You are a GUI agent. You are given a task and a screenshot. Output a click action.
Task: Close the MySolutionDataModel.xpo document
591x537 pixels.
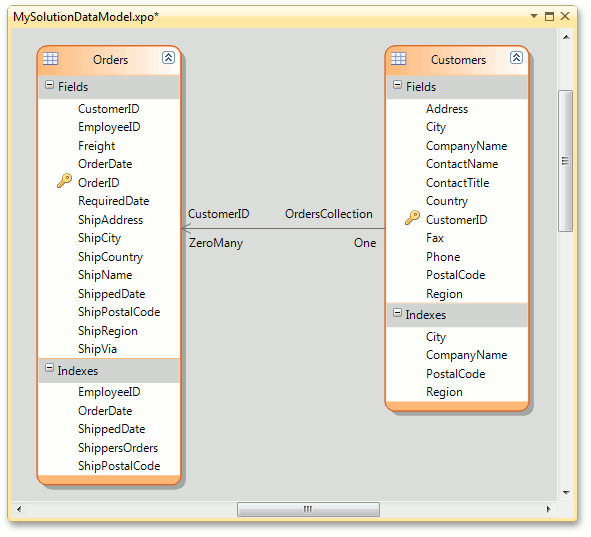565,16
